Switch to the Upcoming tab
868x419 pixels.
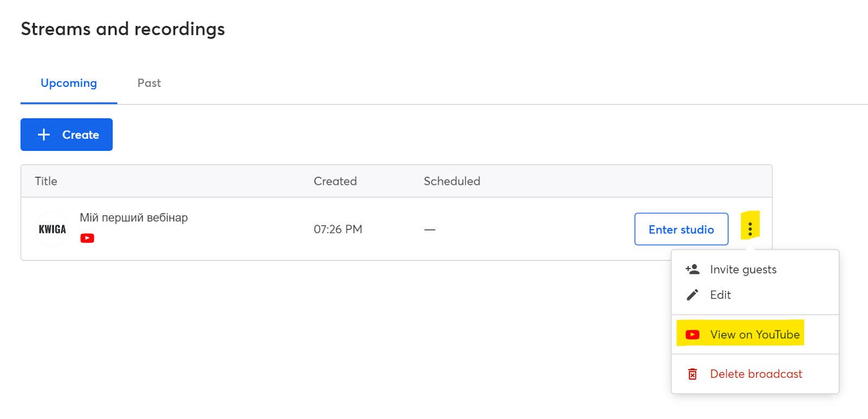point(69,83)
